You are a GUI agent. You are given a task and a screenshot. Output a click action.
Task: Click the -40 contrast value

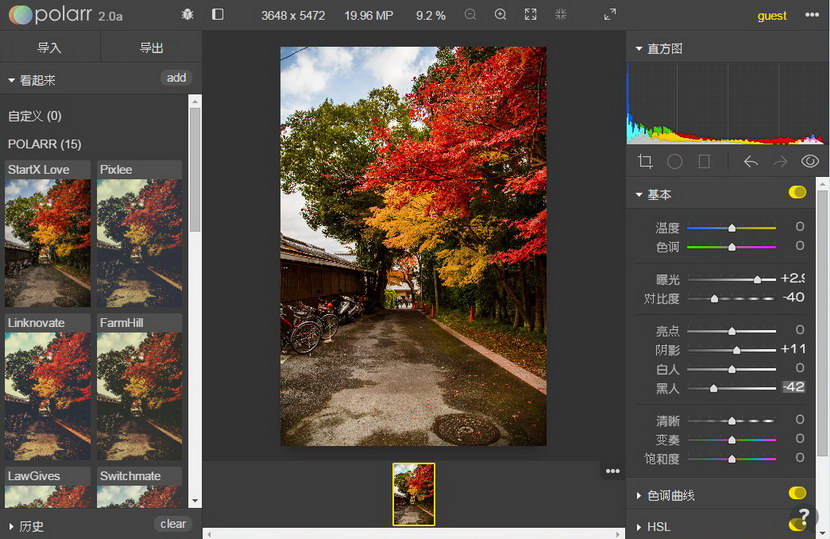[794, 297]
